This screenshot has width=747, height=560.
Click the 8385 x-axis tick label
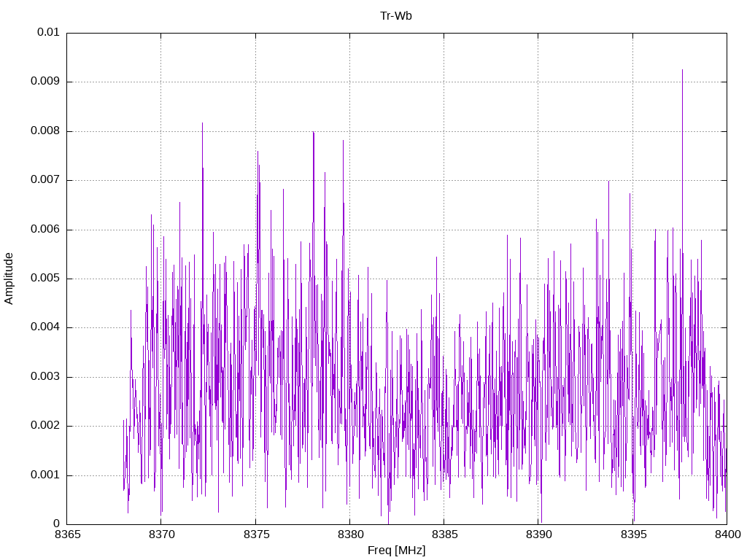pyautogui.click(x=445, y=534)
